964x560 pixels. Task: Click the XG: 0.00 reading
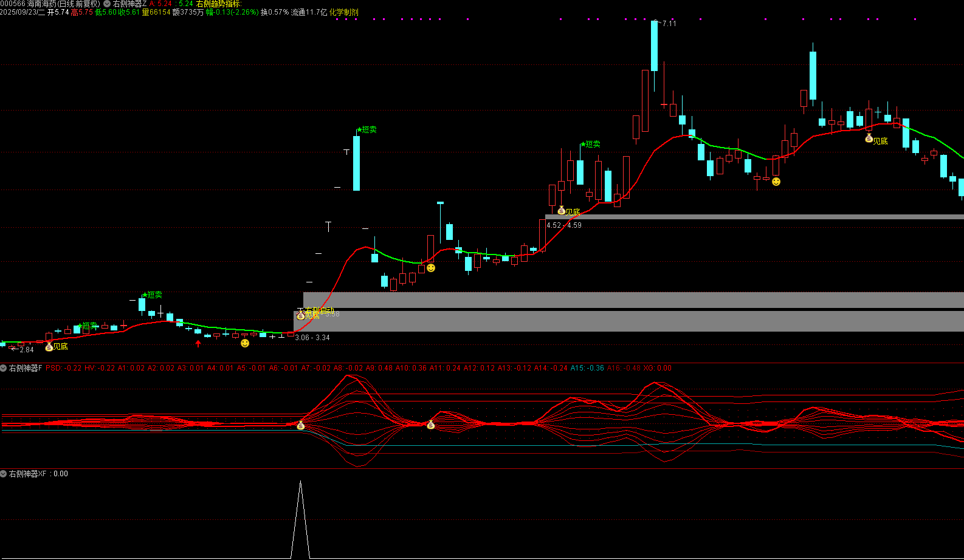[658, 368]
